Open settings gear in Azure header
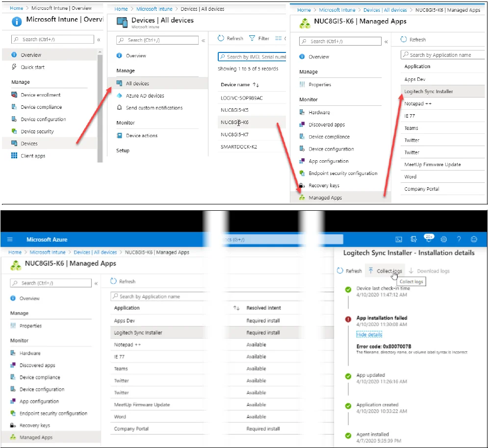 [443, 239]
